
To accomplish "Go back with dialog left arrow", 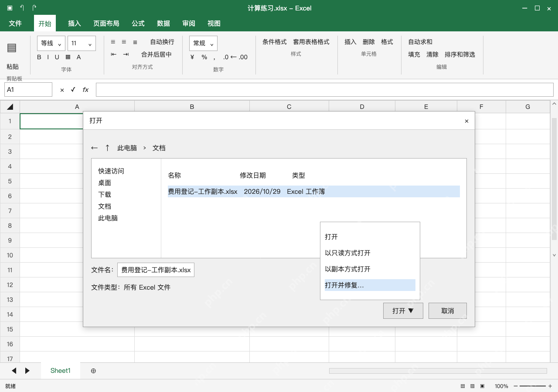I will click(94, 148).
